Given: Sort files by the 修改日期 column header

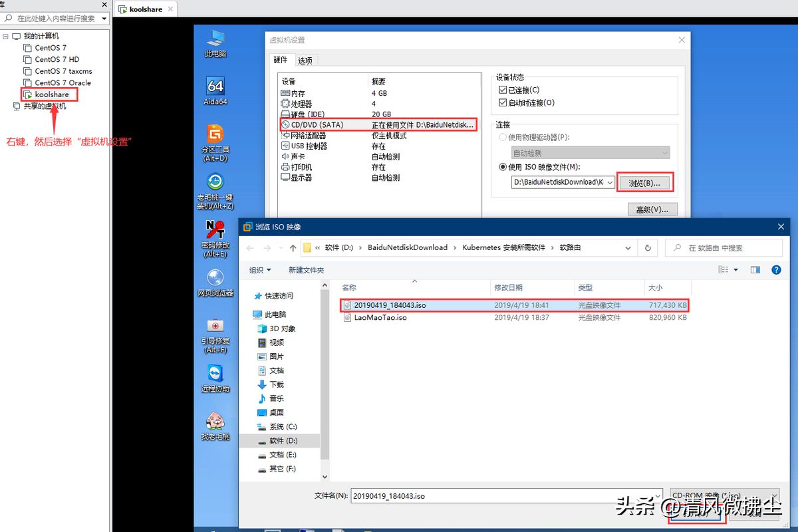Looking at the screenshot, I should click(508, 287).
